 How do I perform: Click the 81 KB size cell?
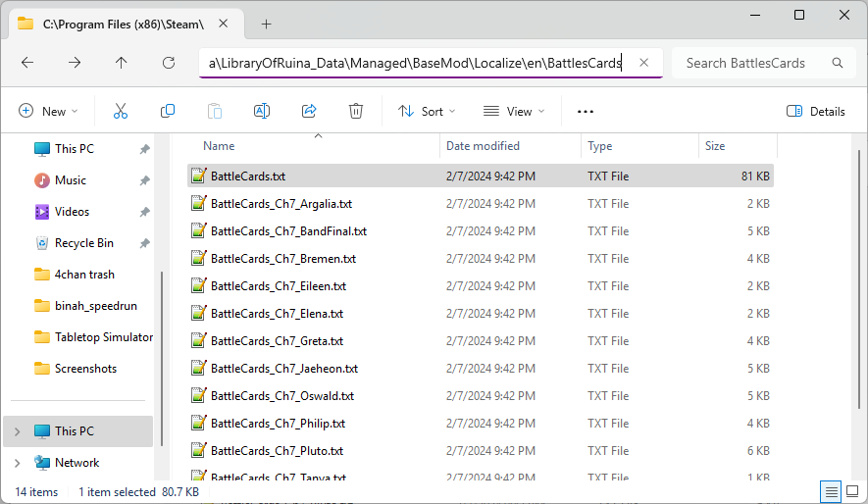[x=755, y=176]
